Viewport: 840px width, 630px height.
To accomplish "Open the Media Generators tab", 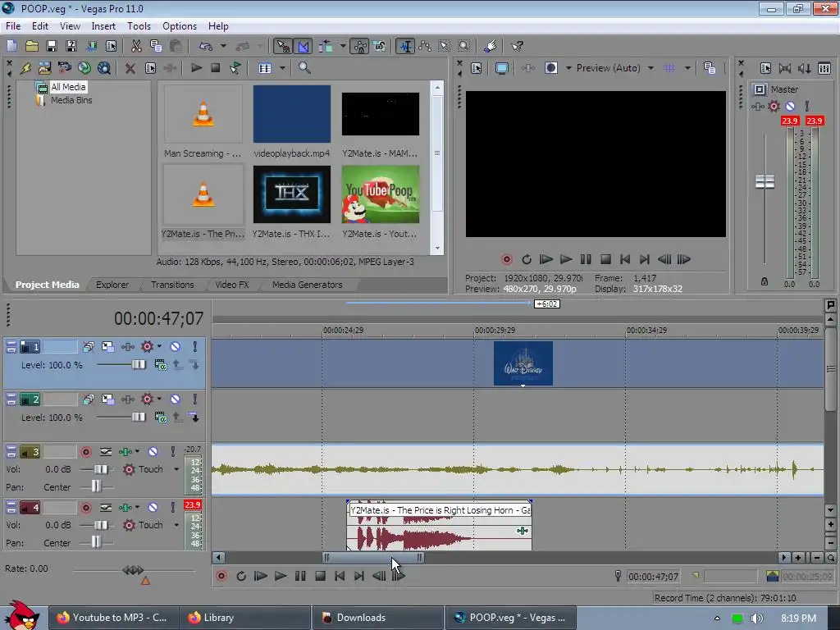I will (307, 285).
